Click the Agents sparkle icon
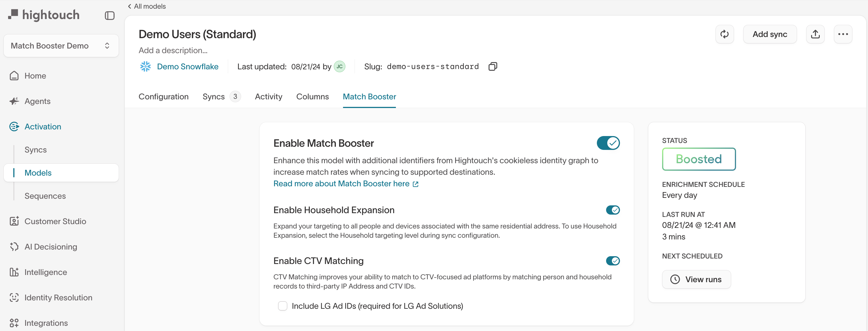Screen dimensions: 868x331 [x=14, y=101]
